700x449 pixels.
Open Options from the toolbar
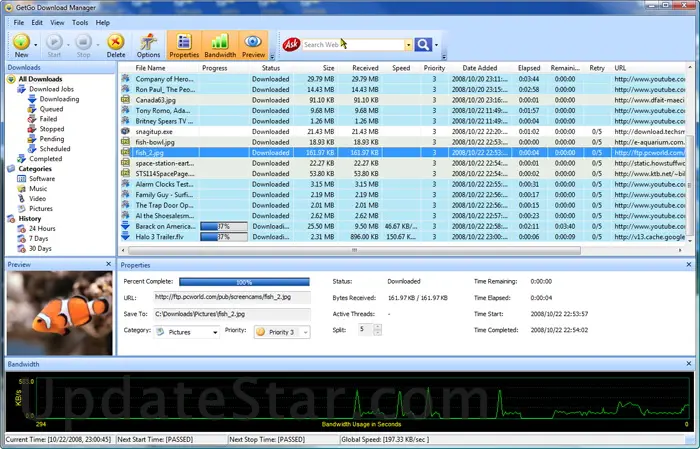pyautogui.click(x=148, y=45)
